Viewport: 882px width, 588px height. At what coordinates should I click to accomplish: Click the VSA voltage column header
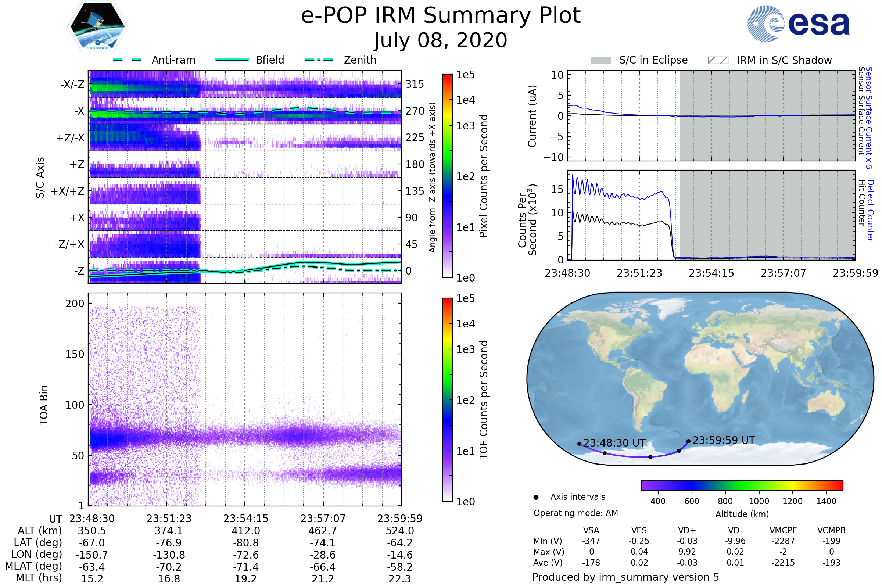pyautogui.click(x=591, y=530)
